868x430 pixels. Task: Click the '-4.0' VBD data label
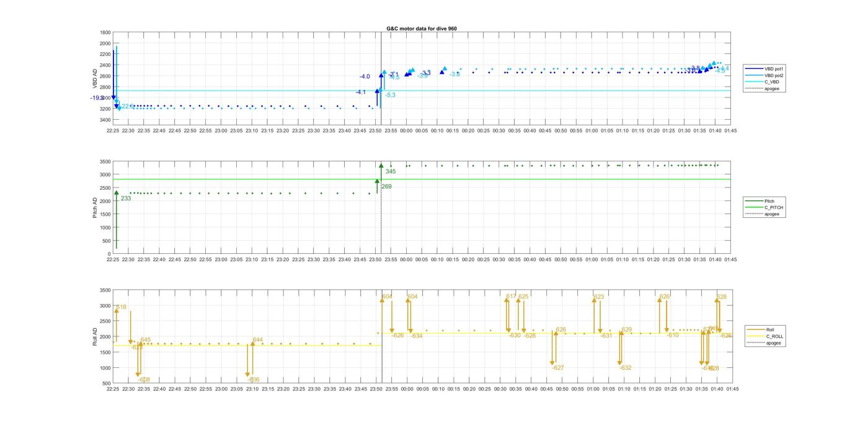(x=365, y=76)
